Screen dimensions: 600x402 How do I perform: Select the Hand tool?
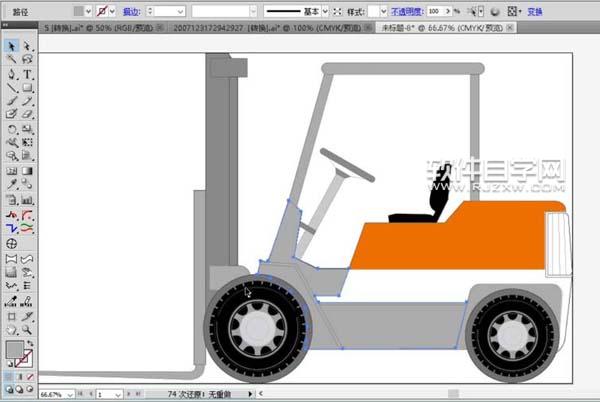(11, 328)
